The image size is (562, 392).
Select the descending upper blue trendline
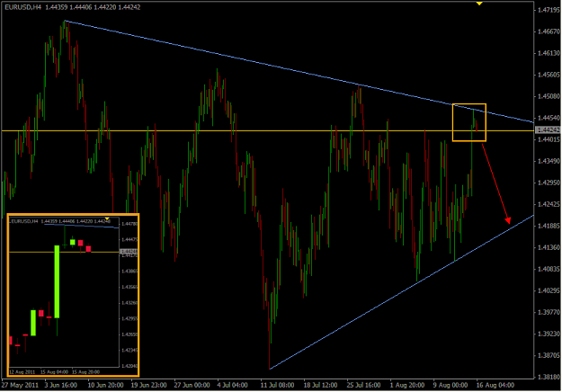(299, 72)
